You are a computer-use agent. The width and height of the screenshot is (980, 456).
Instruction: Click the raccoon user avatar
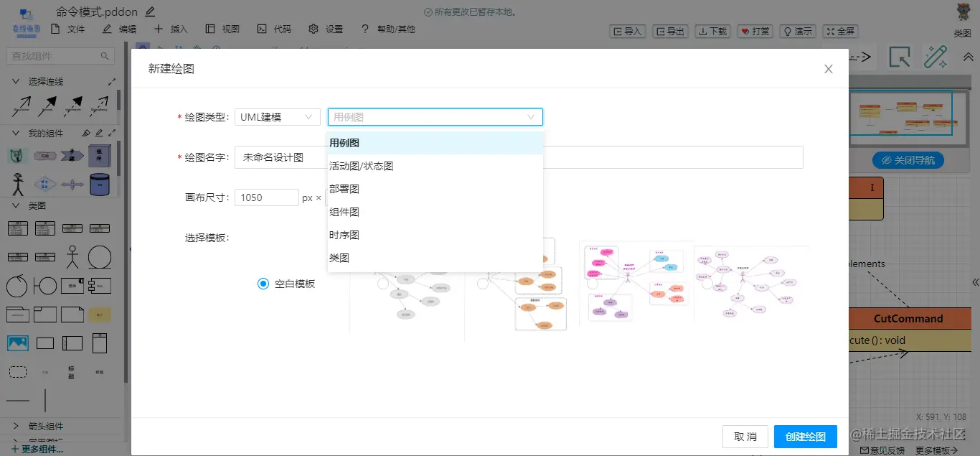(x=963, y=13)
